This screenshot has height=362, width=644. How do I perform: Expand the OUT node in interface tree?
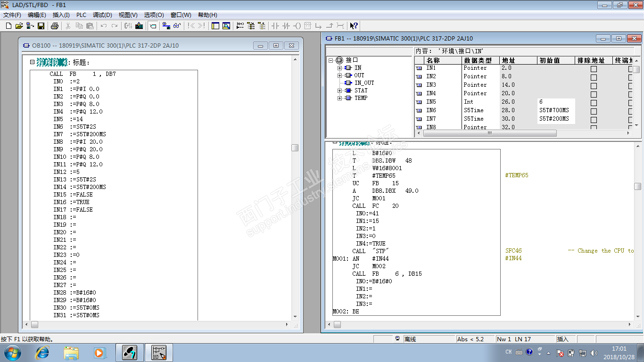pyautogui.click(x=339, y=75)
